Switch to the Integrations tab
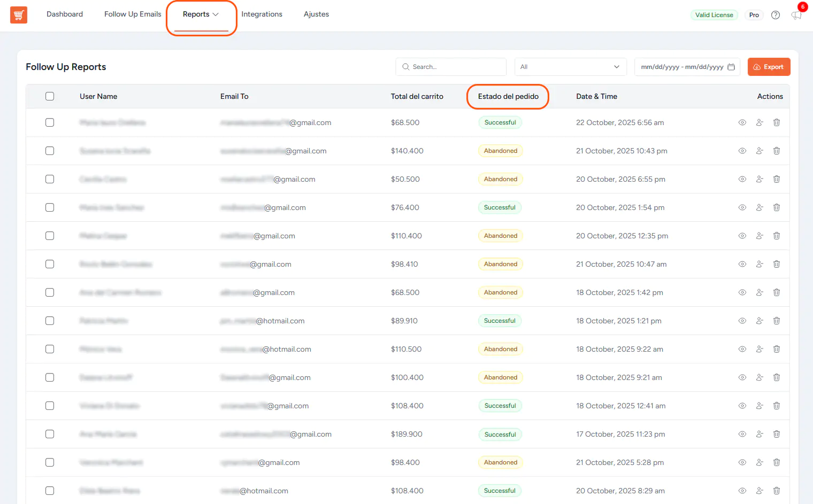The width and height of the screenshot is (813, 504). [x=262, y=14]
